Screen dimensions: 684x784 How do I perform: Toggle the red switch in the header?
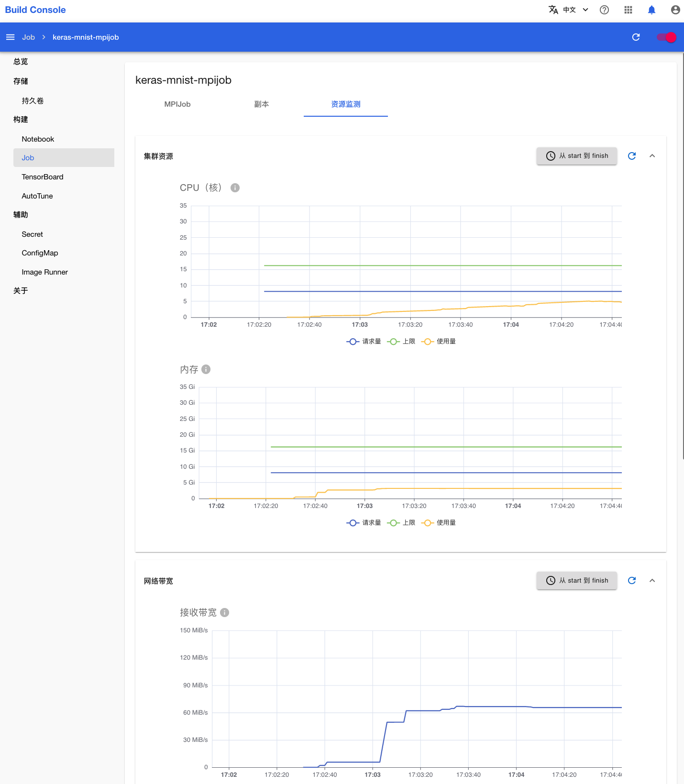tap(666, 37)
